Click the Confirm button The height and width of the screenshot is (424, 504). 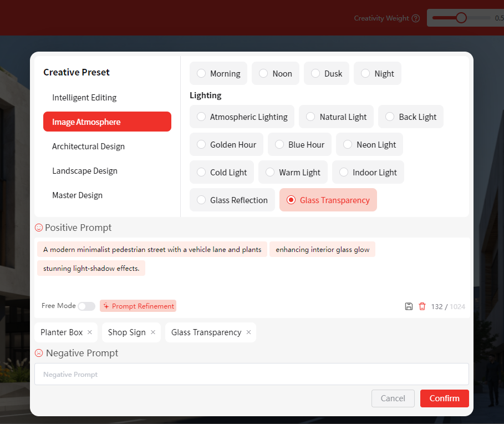pyautogui.click(x=444, y=398)
